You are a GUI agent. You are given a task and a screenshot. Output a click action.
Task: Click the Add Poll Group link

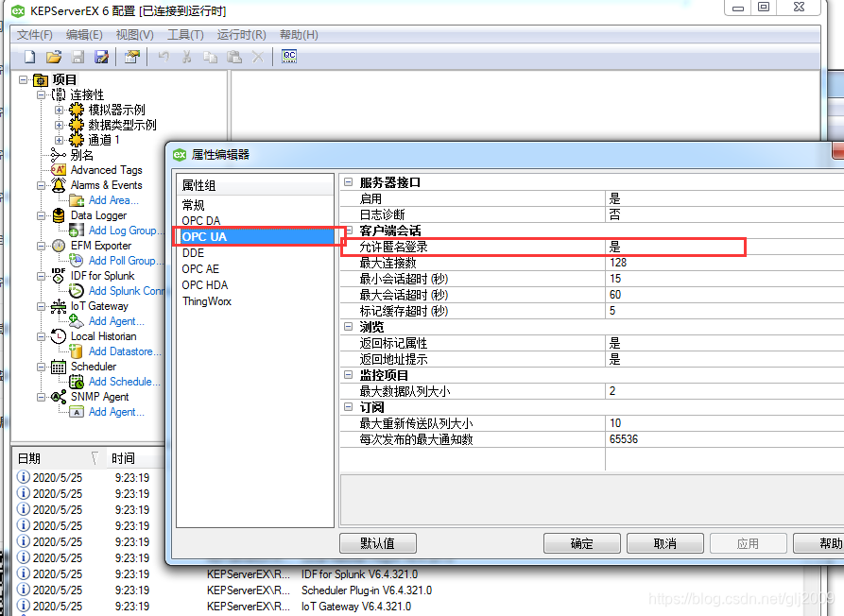click(126, 261)
